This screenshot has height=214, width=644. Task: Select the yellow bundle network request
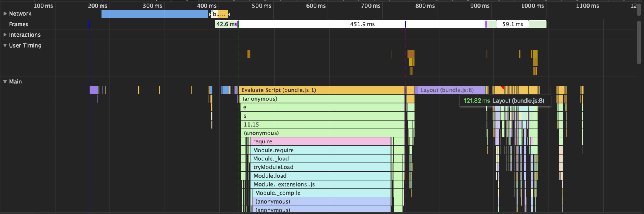[x=219, y=14]
